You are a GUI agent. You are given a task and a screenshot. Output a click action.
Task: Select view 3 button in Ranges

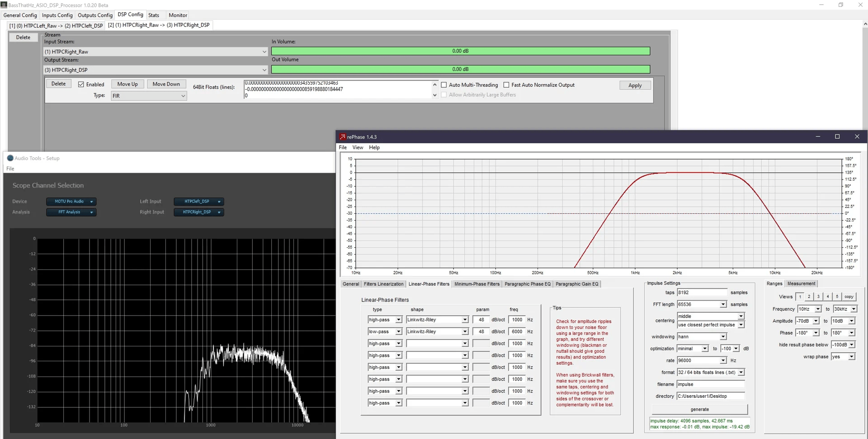818,297
